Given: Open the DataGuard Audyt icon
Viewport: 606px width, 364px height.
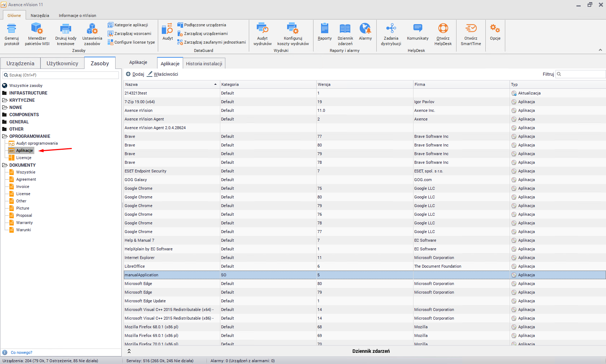Looking at the screenshot, I should (167, 29).
